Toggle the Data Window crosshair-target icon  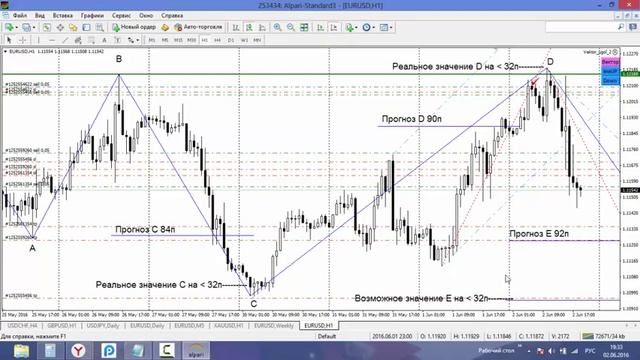pyautogui.click(x=60, y=27)
